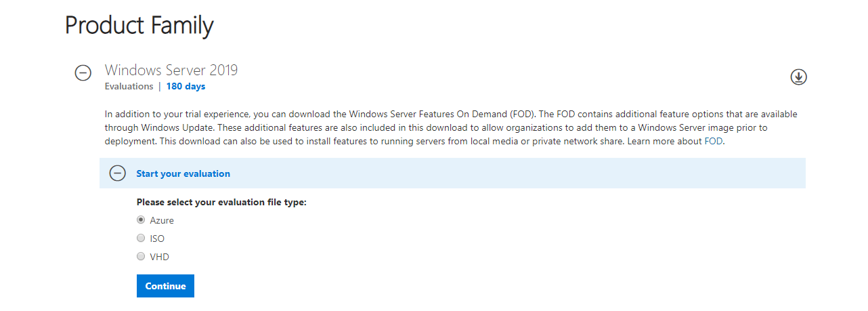The width and height of the screenshot is (868, 311).
Task: Click the download icon for Windows Server 2019
Action: click(798, 77)
